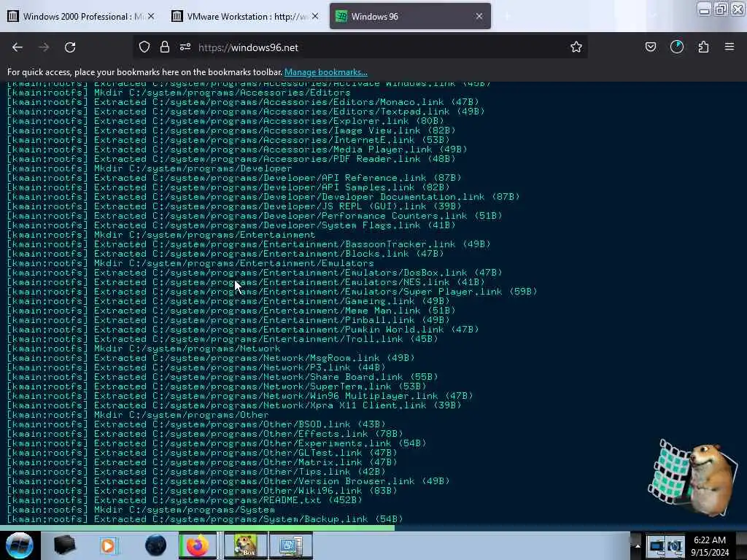The width and height of the screenshot is (747, 560).
Task: Show hidden system tray icons arrow
Action: (x=638, y=545)
